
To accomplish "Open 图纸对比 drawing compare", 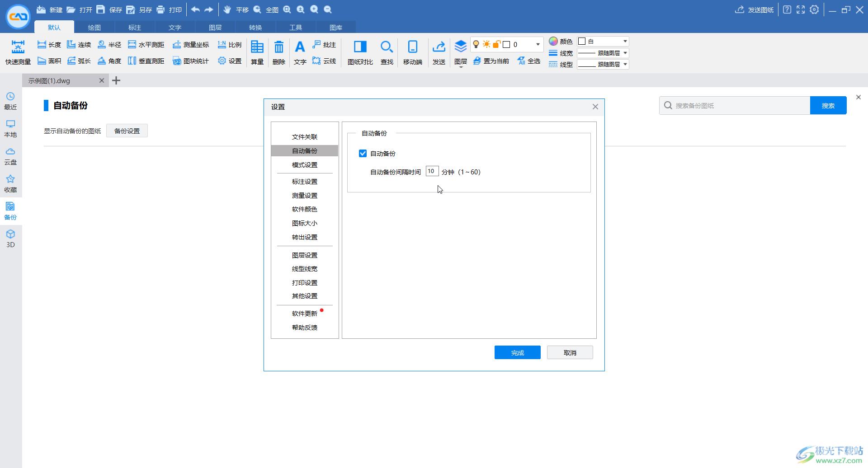I will click(x=360, y=52).
